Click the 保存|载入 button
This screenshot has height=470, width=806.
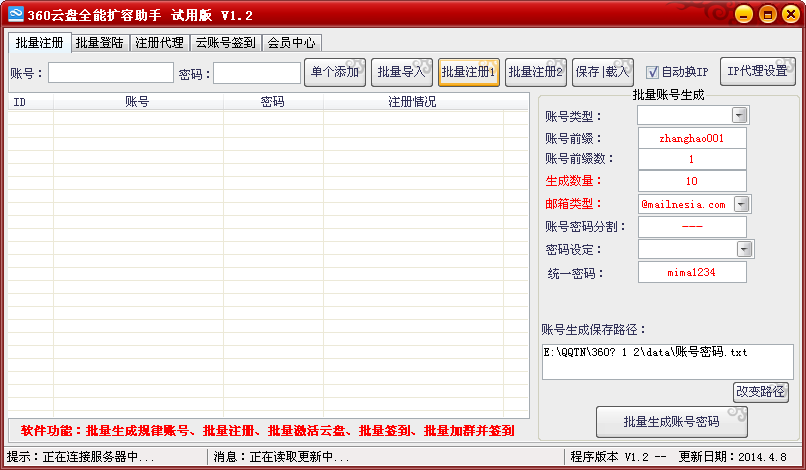tap(602, 72)
